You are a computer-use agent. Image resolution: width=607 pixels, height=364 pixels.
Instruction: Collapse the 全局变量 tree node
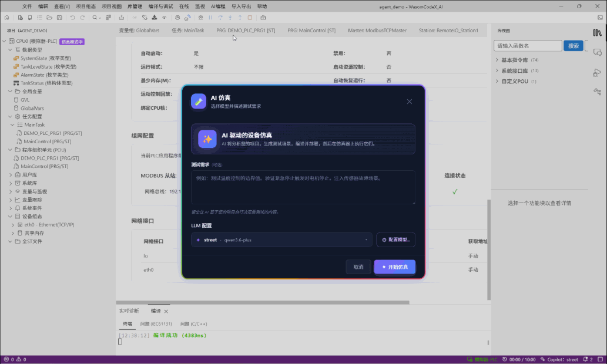[11, 91]
